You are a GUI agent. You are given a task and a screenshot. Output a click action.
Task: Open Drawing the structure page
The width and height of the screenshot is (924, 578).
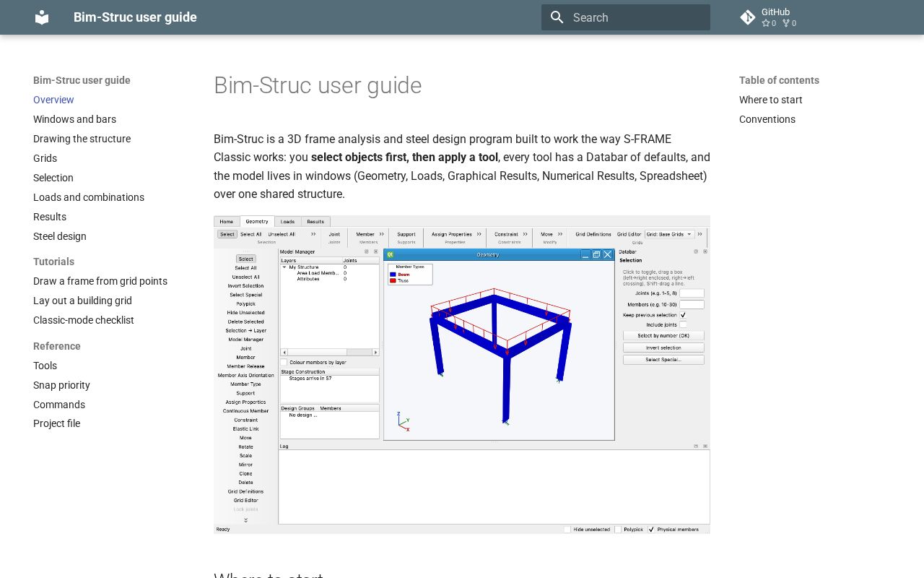82,139
